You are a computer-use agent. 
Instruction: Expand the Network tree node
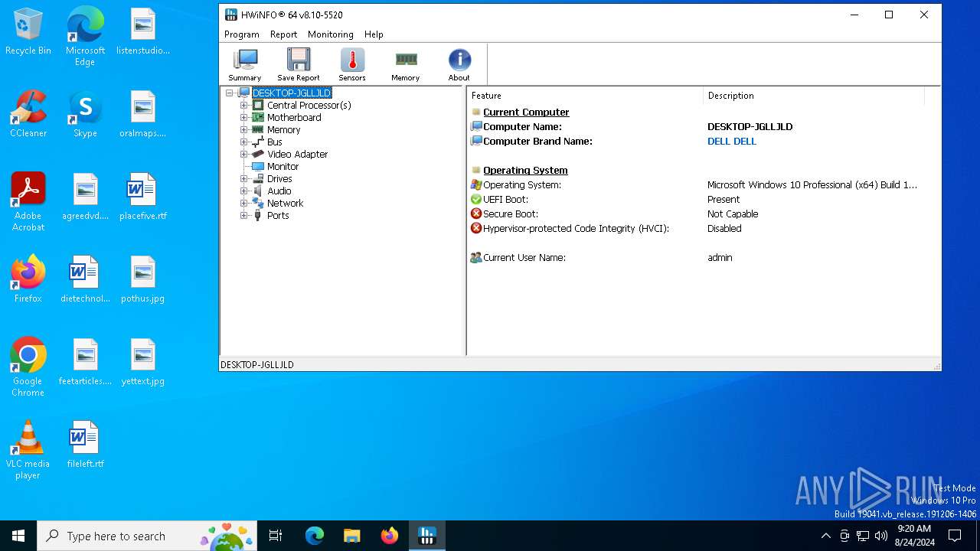click(243, 204)
